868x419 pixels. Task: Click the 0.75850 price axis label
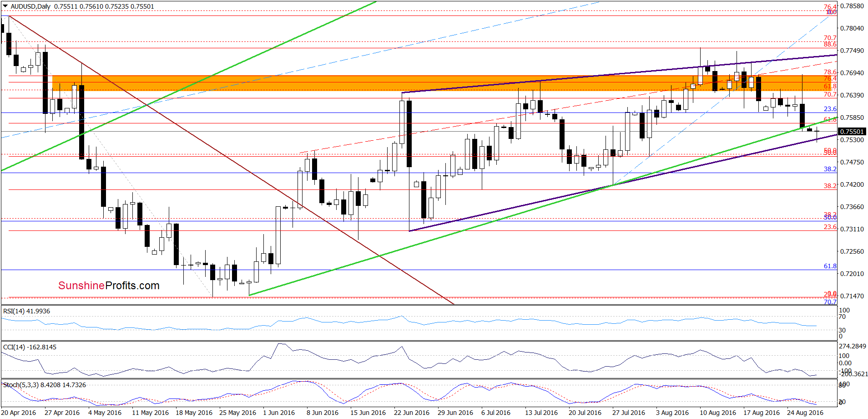tap(852, 118)
